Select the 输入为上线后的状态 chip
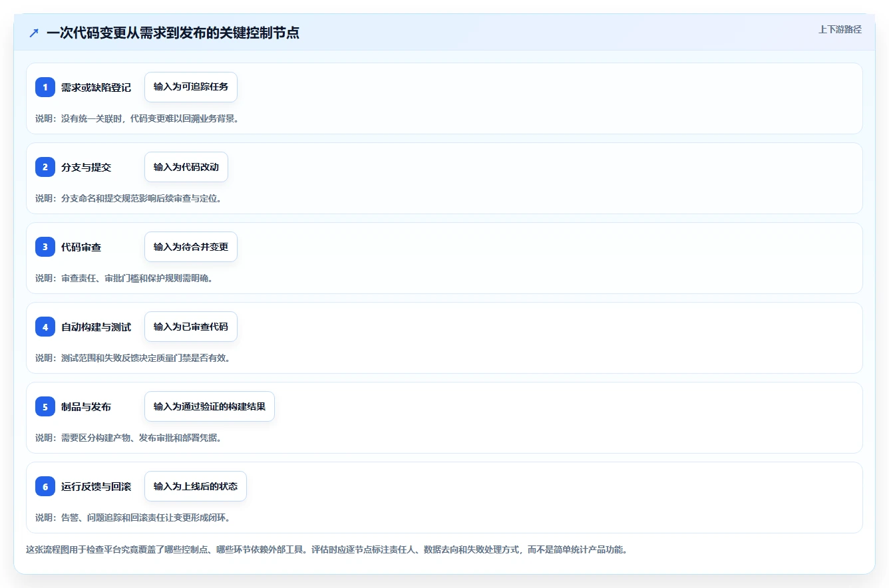889x588 pixels. coord(196,486)
